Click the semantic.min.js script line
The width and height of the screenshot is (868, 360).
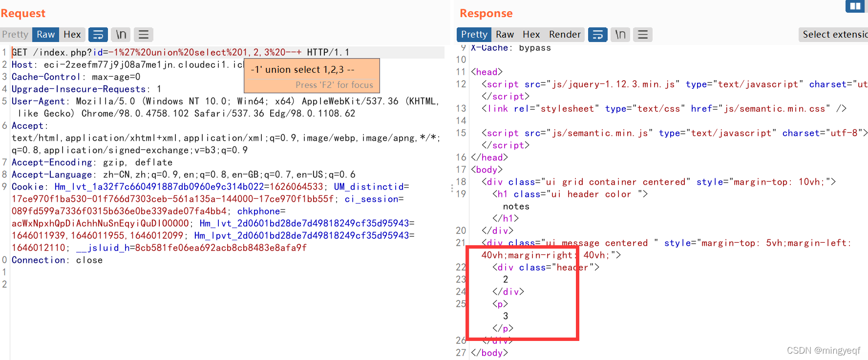(x=675, y=133)
